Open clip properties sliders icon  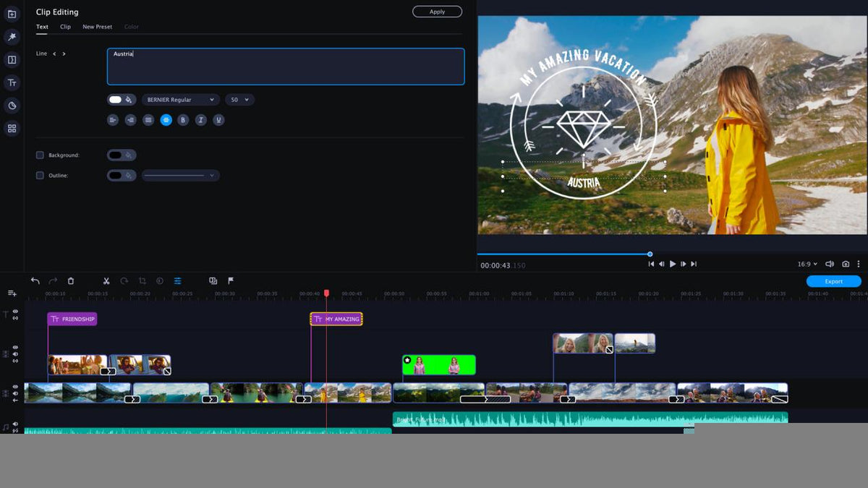pyautogui.click(x=177, y=281)
